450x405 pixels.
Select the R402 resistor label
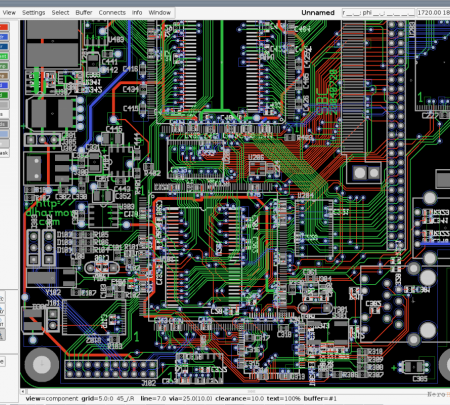click(x=152, y=173)
